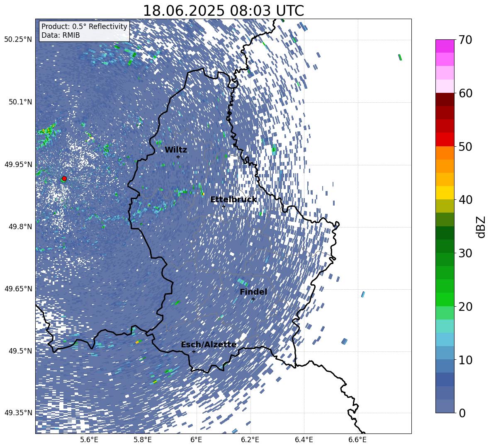Click the Ettelbruck cross marker
The image size is (491, 448).
pos(224,207)
